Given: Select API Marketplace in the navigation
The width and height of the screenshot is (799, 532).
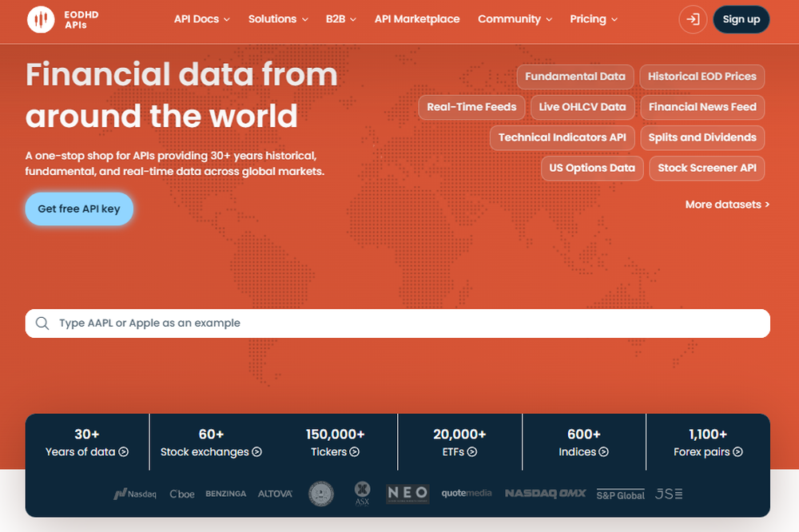Looking at the screenshot, I should [417, 19].
